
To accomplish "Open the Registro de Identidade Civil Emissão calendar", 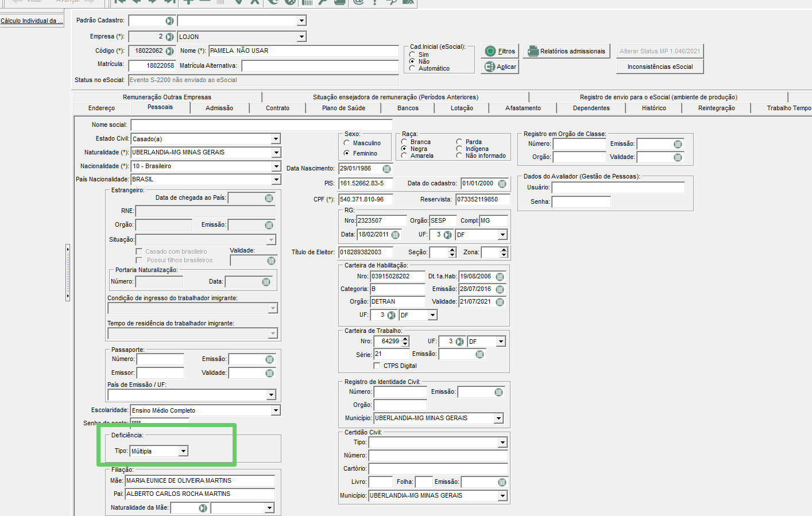I will 498,392.
